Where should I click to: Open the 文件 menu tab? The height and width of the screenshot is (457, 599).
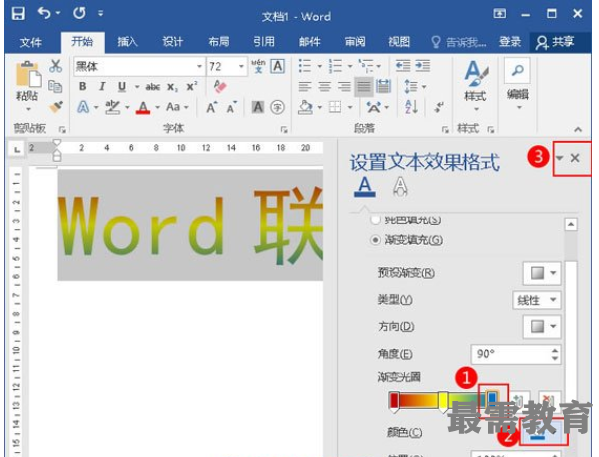pyautogui.click(x=31, y=42)
